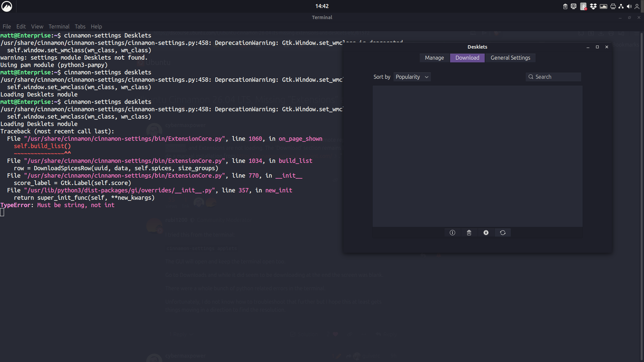Open the Bluetooth tray icon
The image size is (644, 362).
[584, 6]
